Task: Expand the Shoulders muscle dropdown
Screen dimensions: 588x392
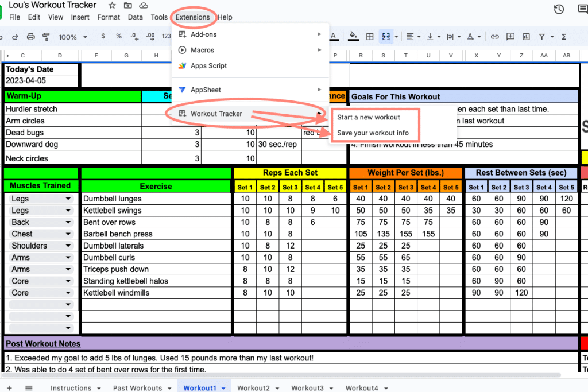Action: point(68,246)
